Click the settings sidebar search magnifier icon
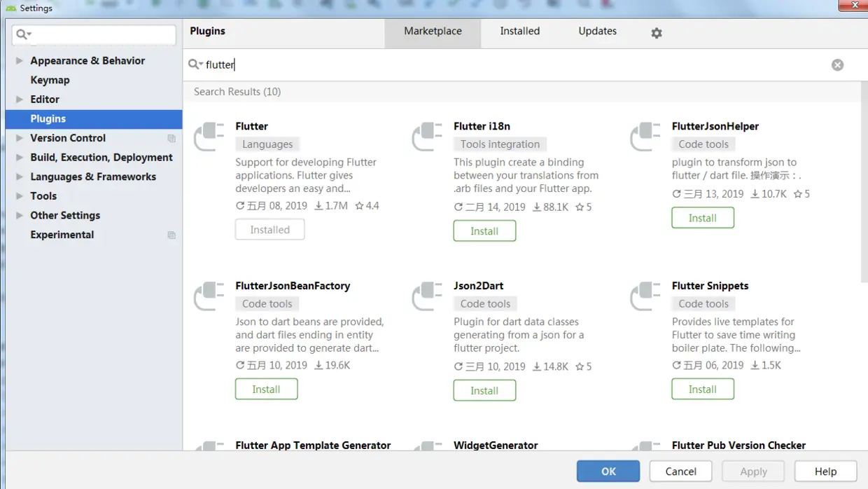The height and width of the screenshot is (489, 868). coord(24,34)
